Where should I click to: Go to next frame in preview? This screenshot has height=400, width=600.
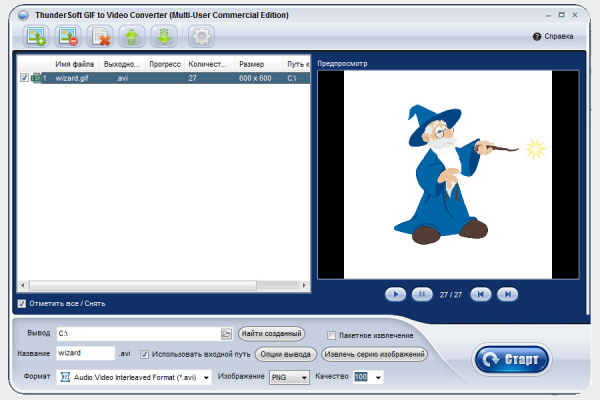507,294
